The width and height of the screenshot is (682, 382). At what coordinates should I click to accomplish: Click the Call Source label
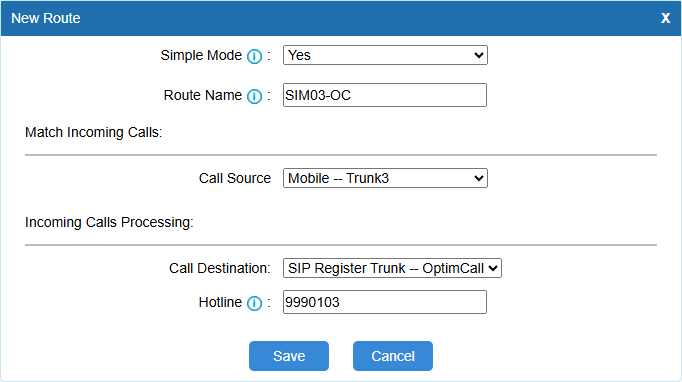click(235, 178)
